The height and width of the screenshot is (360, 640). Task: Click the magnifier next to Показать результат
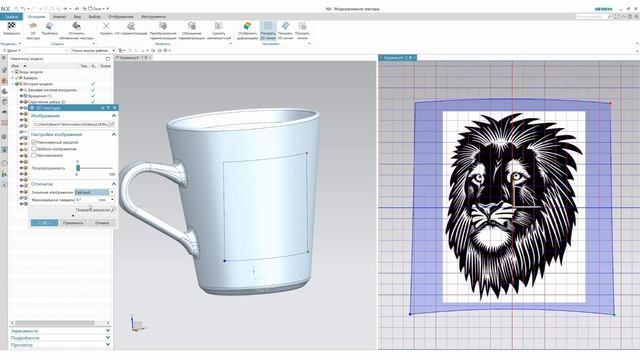[113, 210]
